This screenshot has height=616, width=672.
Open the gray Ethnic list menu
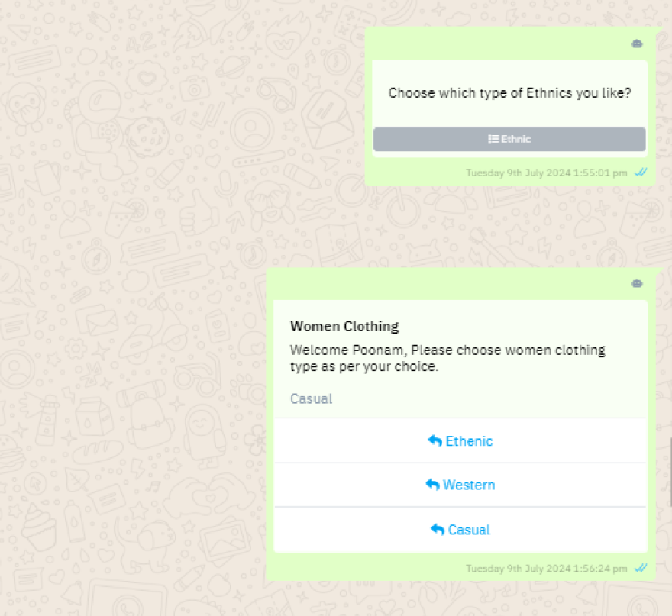point(509,140)
